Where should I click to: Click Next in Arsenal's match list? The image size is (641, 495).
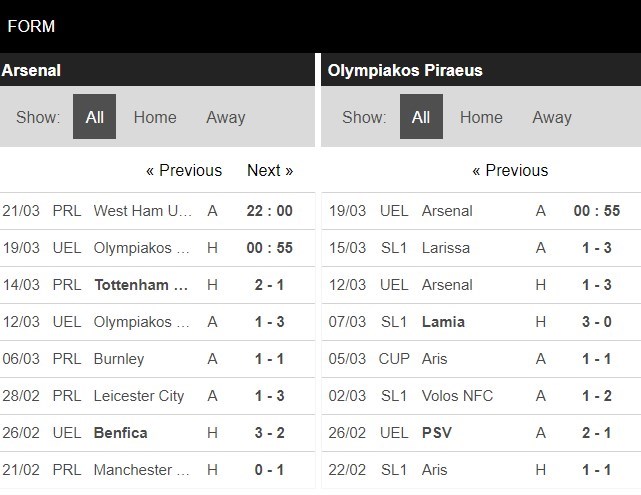coord(270,170)
